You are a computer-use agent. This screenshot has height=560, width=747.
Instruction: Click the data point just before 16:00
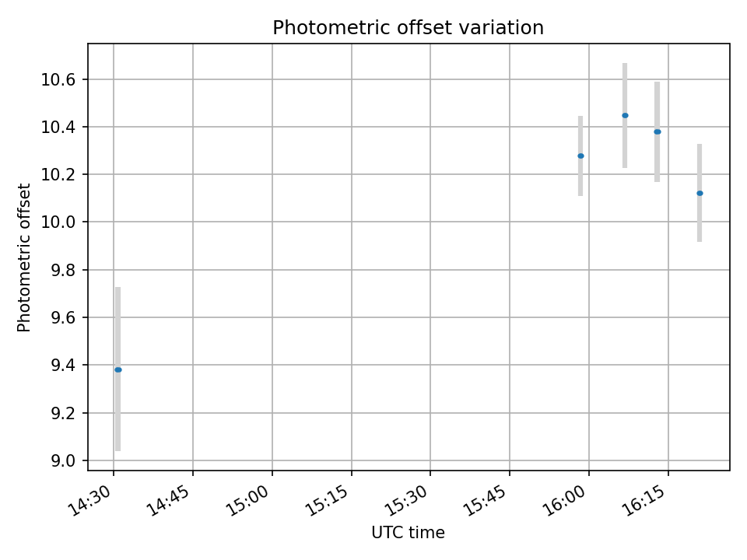pyautogui.click(x=580, y=156)
